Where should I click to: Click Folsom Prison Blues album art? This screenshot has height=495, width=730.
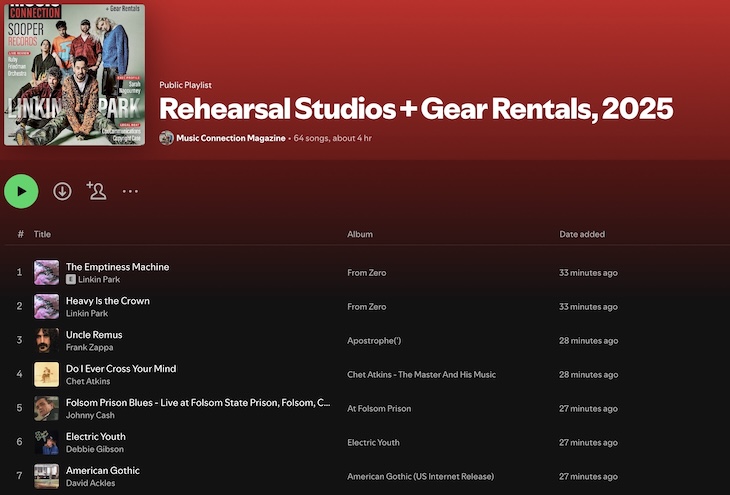click(47, 408)
